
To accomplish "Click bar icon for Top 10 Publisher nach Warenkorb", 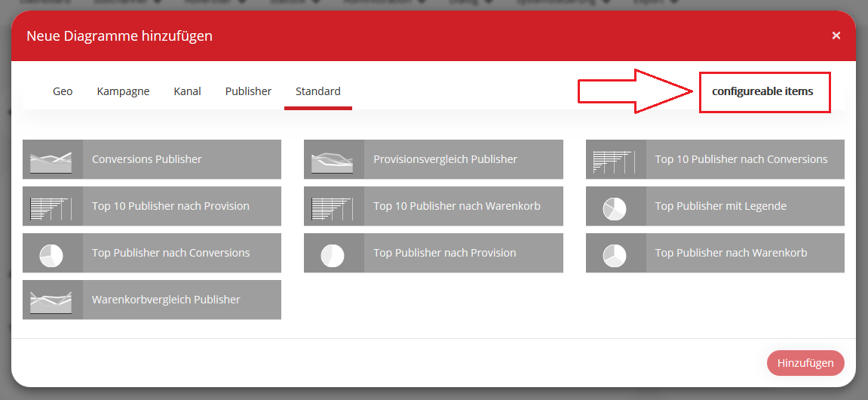I will tap(333, 206).
